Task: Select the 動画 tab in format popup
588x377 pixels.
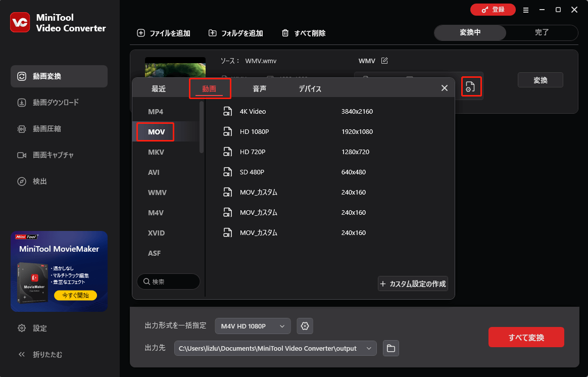Action: pyautogui.click(x=209, y=89)
